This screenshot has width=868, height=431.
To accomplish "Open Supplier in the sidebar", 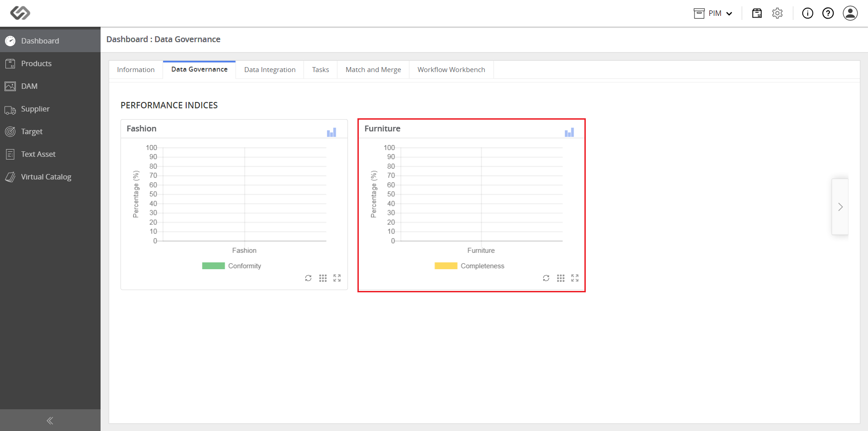I will (50, 109).
